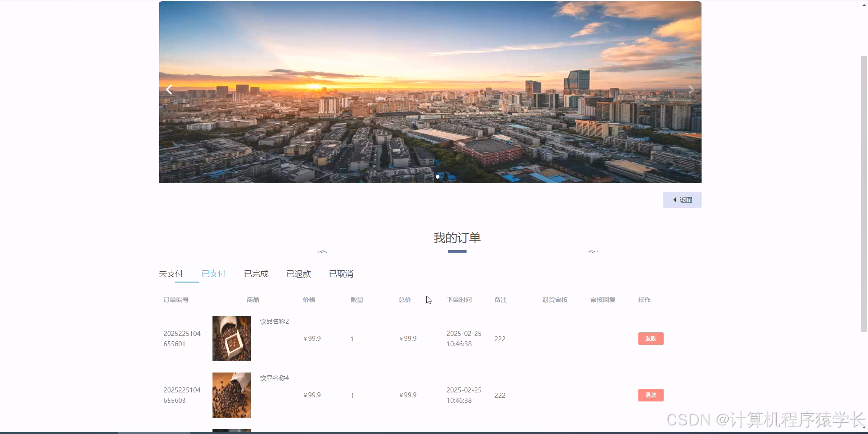Refund order 2025225104655603 with 退款 button
This screenshot has width=868, height=434.
click(651, 395)
